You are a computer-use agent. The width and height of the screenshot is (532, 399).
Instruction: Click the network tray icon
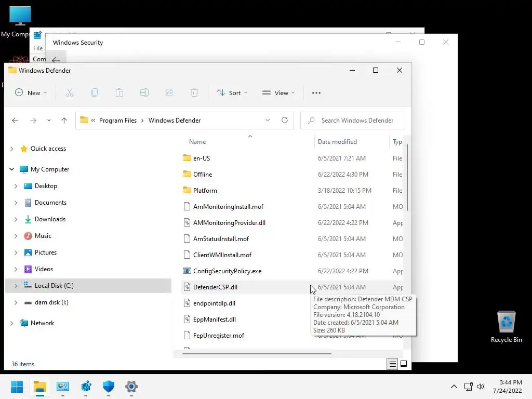pyautogui.click(x=469, y=387)
